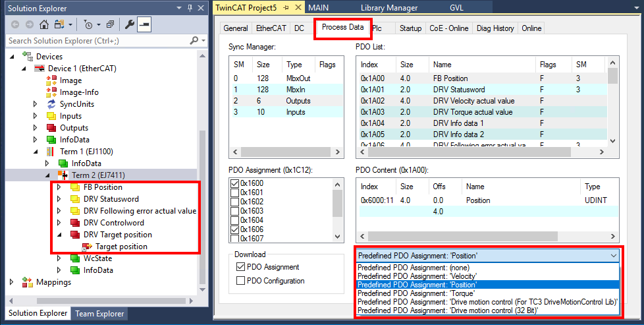Click the yellow FB Position folder icon
This screenshot has height=325, width=644.
tap(75, 187)
